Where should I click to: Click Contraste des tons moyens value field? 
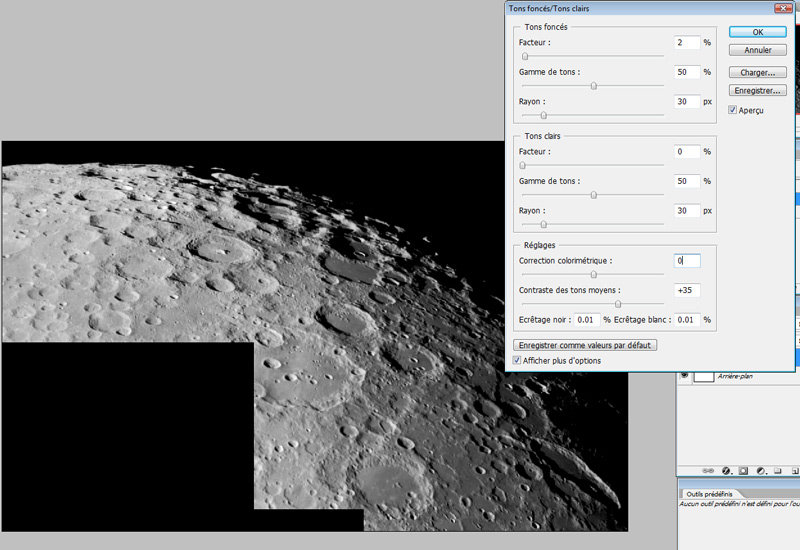coord(687,290)
